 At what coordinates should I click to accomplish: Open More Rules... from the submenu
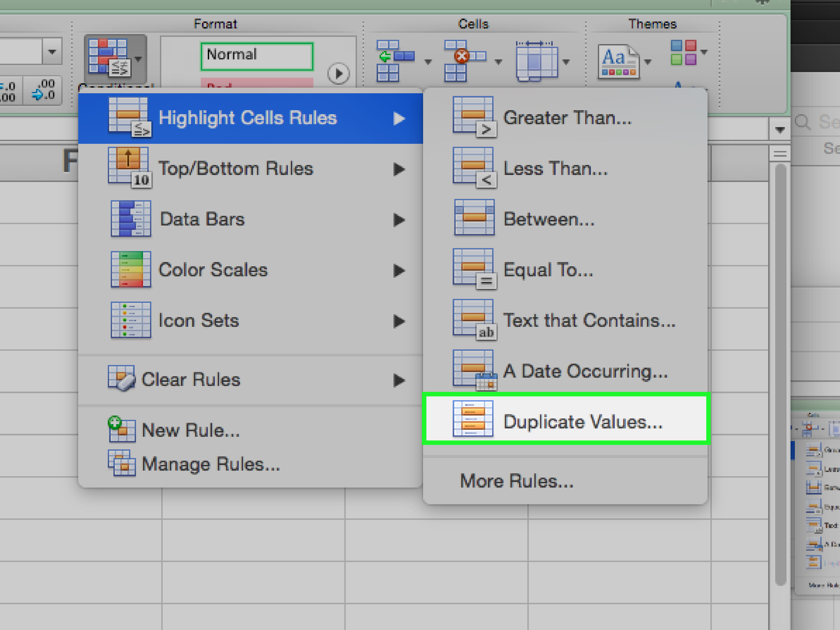[x=565, y=481]
